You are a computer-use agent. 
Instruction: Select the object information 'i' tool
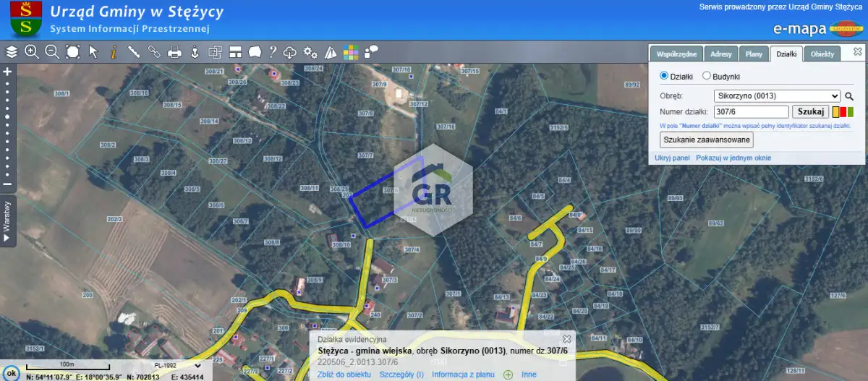pyautogui.click(x=114, y=51)
